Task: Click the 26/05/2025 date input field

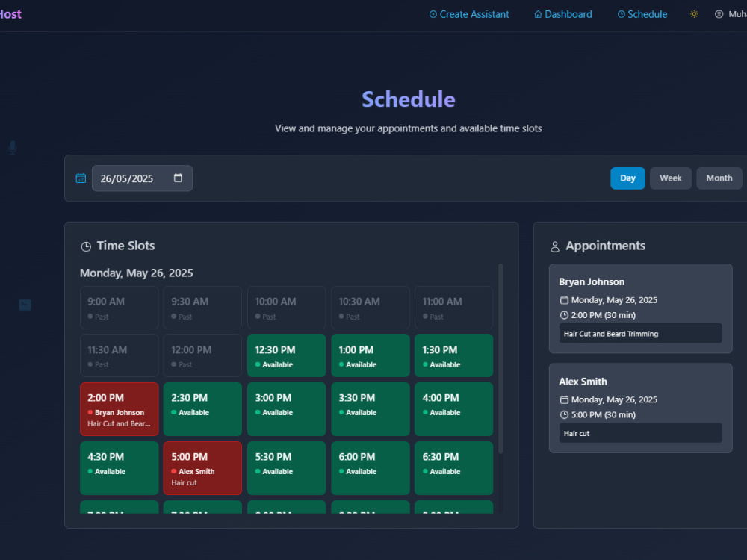Action: tap(142, 178)
